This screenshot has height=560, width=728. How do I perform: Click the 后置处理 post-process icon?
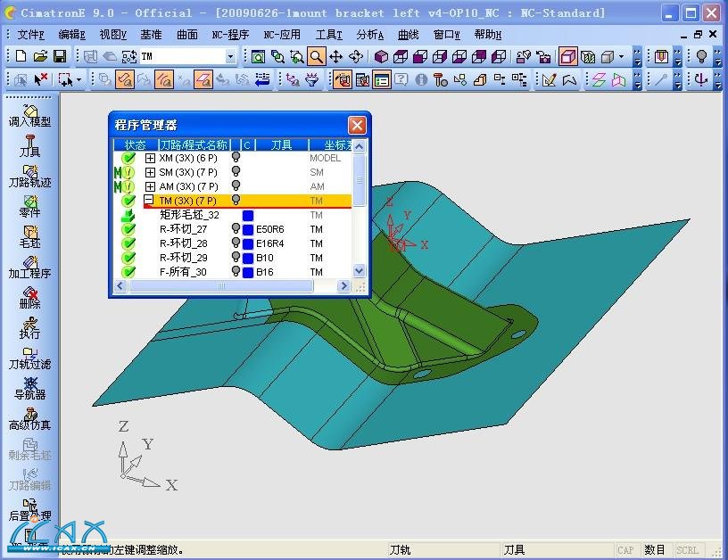pos(29,510)
